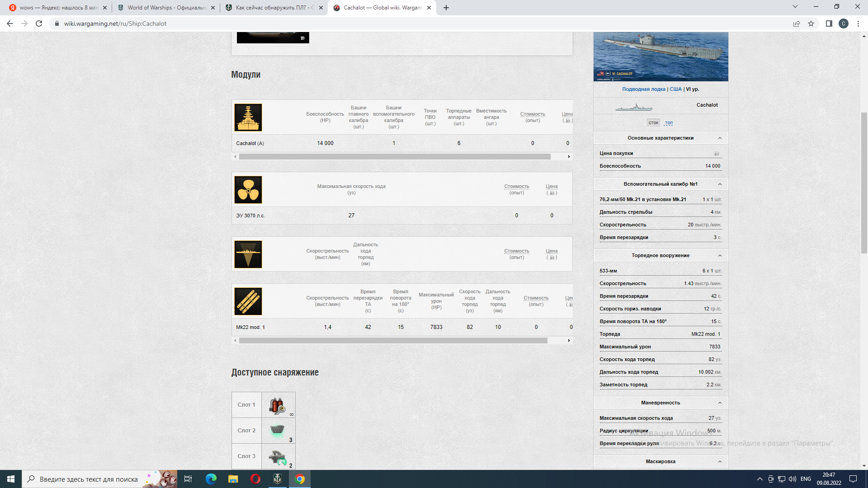Screen dimensions: 868x488
Task: Open the taskbar clock and date
Action: 829,479
